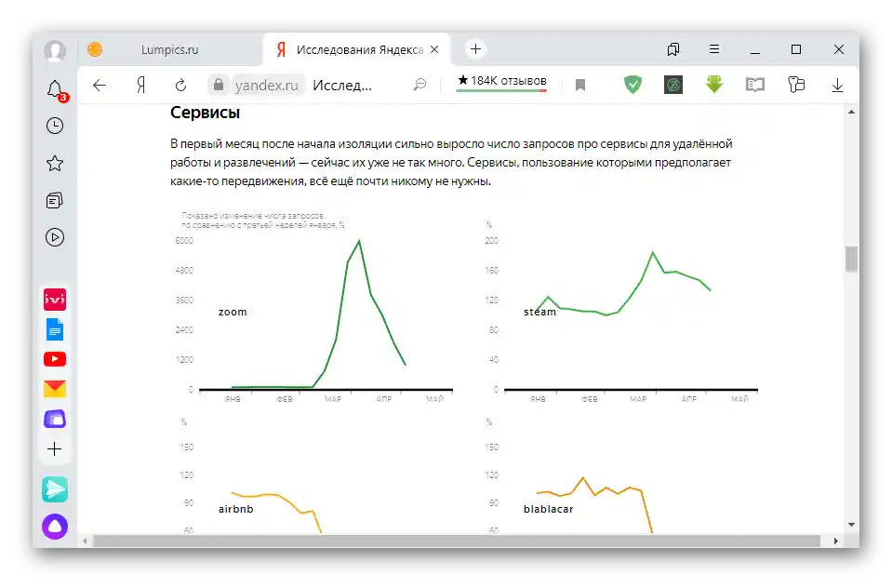Image resolution: width=892 pixels, height=588 pixels.
Task: Open Documents blue icon in sidebar
Action: [x=55, y=329]
